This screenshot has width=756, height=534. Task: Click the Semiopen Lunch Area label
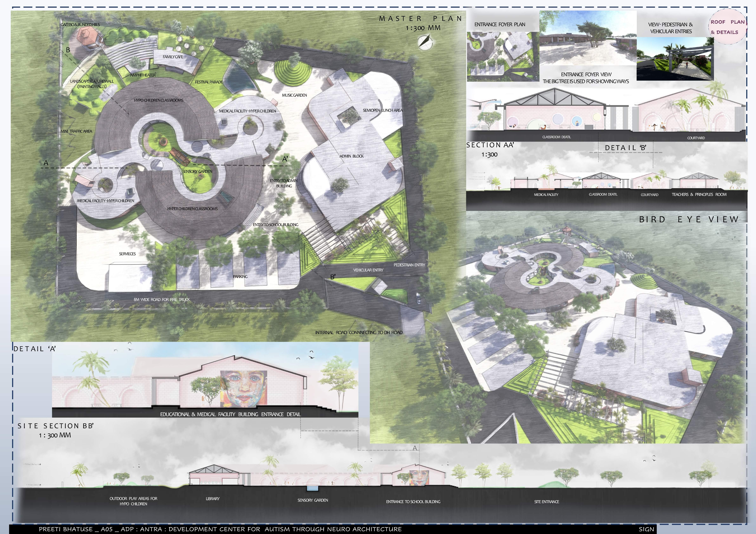(x=383, y=110)
